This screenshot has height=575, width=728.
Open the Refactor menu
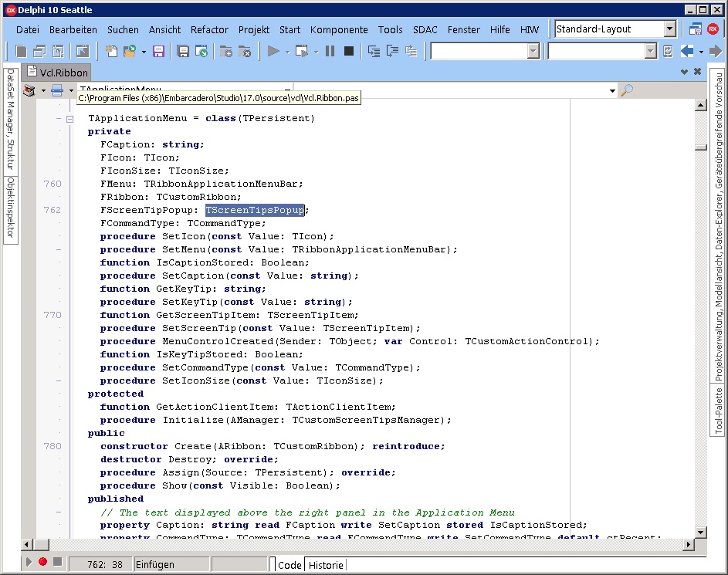pyautogui.click(x=209, y=29)
